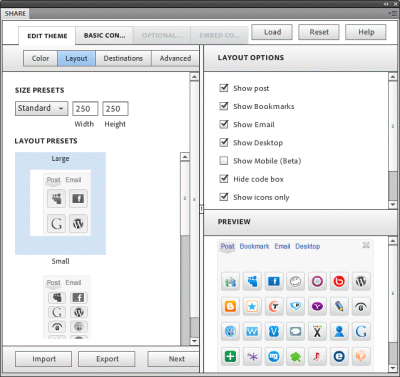Click the Post link in preview
Image resolution: width=400 pixels, height=377 pixels.
click(227, 246)
